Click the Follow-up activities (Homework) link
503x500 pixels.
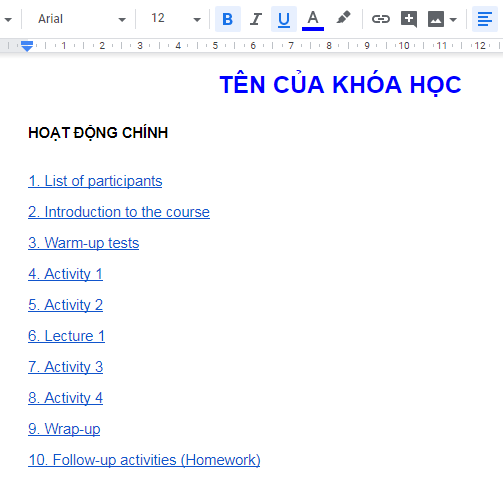144,460
